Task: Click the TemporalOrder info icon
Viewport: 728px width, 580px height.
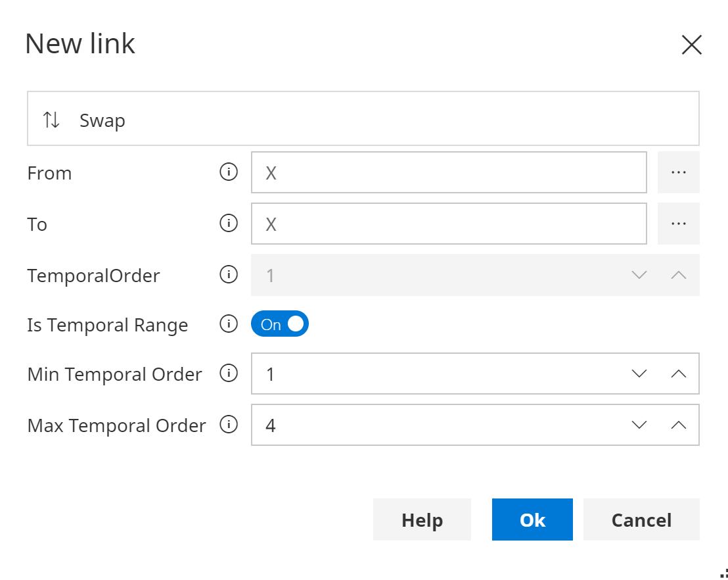Action: [228, 275]
